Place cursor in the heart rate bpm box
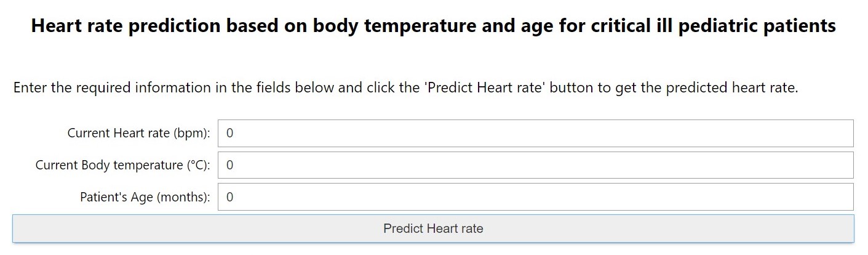This screenshot has height=255, width=868. click(x=535, y=133)
